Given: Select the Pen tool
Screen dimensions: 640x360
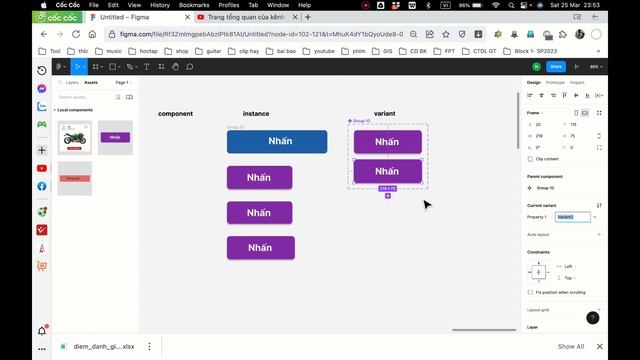Looking at the screenshot, I should pos(129,67).
